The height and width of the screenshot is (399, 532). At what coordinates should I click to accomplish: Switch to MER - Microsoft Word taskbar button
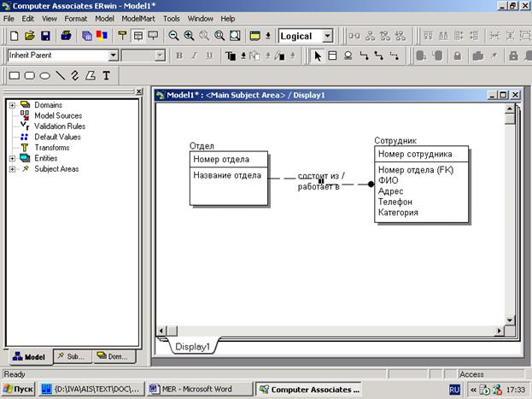[x=197, y=389]
